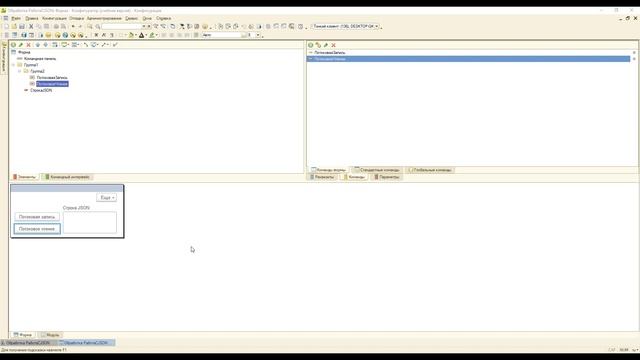
Task: Cut selection with the scissors icon
Action: point(31,27)
